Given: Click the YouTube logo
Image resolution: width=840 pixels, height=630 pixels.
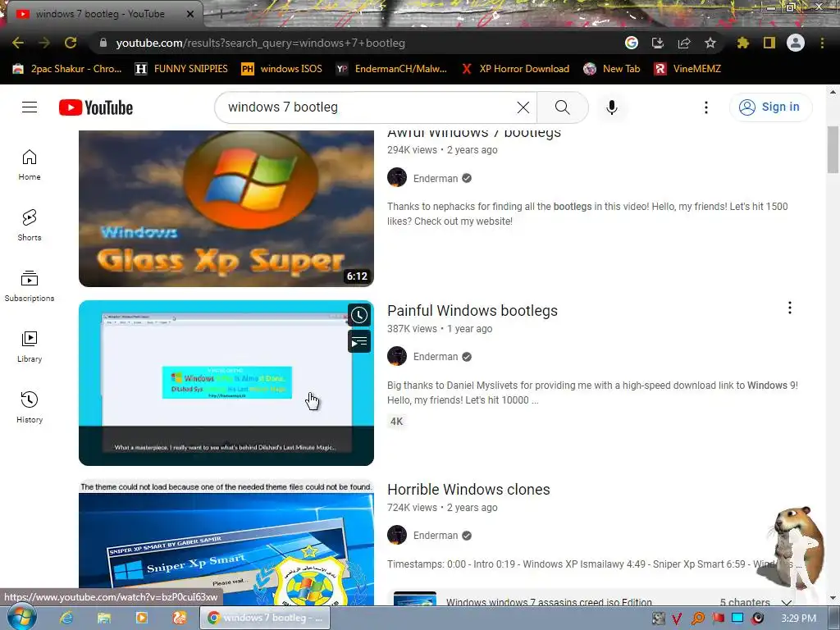Looking at the screenshot, I should point(96,107).
